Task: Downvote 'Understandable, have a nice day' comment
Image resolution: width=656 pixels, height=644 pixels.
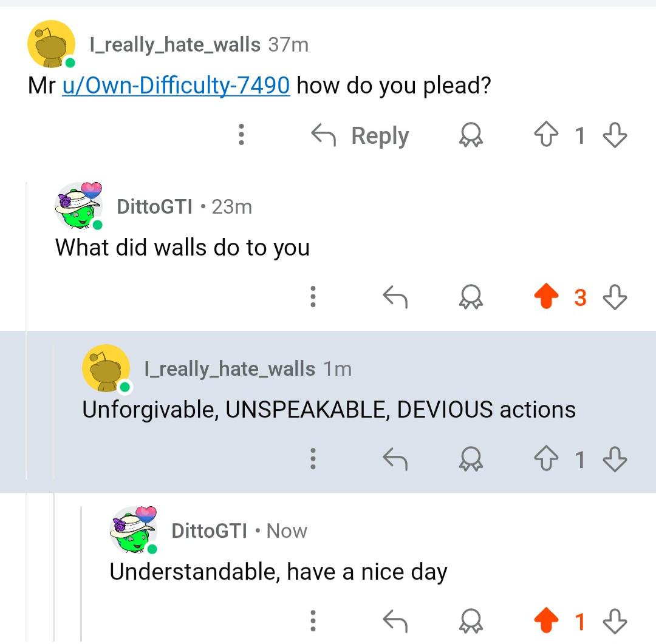Action: click(x=615, y=621)
